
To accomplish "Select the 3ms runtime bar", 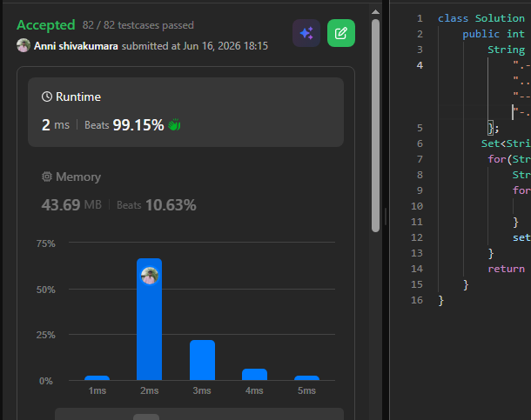I will pyautogui.click(x=202, y=360).
